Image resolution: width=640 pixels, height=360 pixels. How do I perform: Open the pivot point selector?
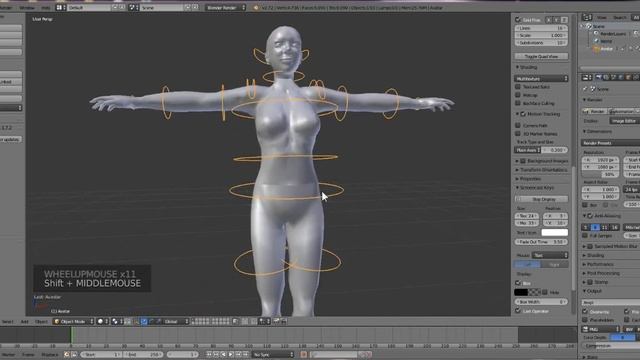(x=117, y=322)
